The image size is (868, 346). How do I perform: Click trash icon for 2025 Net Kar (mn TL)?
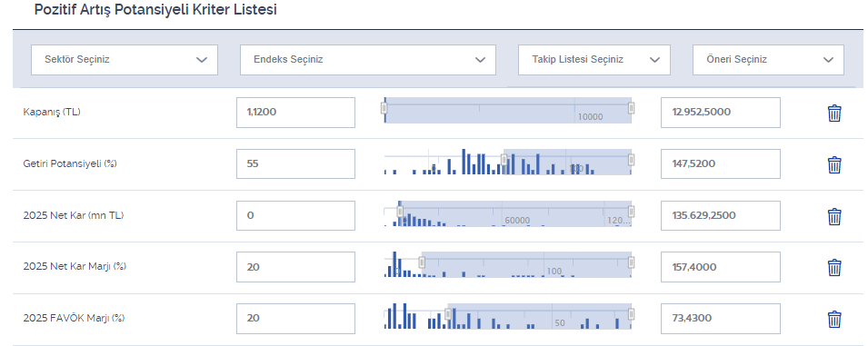coord(834,216)
